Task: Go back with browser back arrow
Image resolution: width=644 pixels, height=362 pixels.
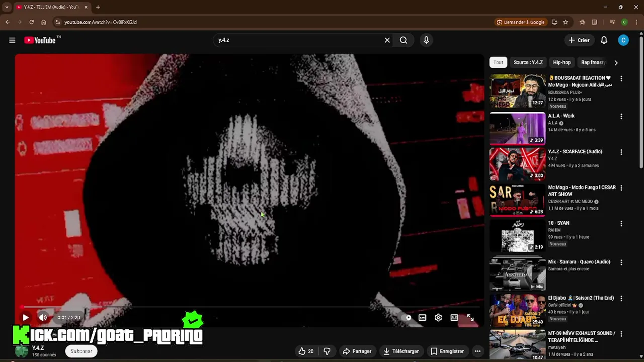Action: pos(7,22)
